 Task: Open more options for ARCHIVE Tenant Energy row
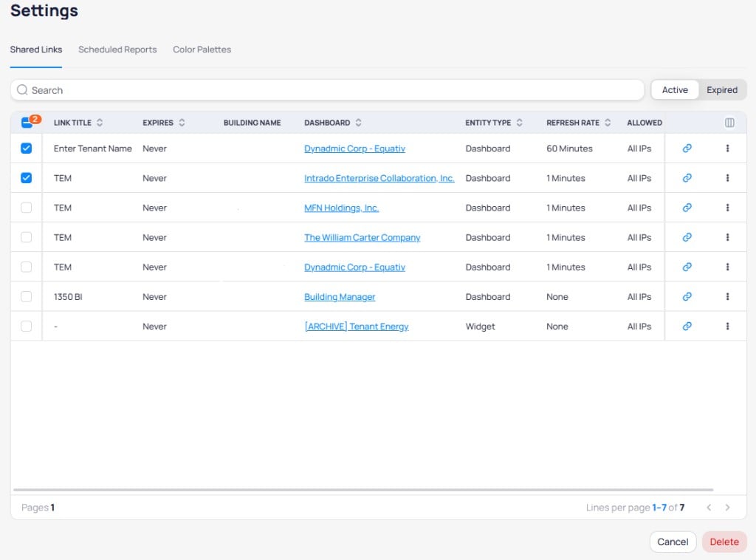click(727, 326)
